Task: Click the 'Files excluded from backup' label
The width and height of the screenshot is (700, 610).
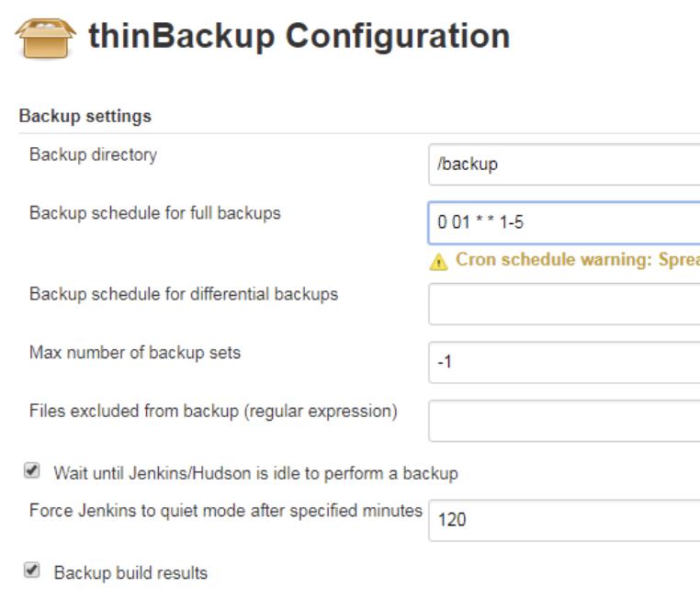Action: tap(213, 411)
